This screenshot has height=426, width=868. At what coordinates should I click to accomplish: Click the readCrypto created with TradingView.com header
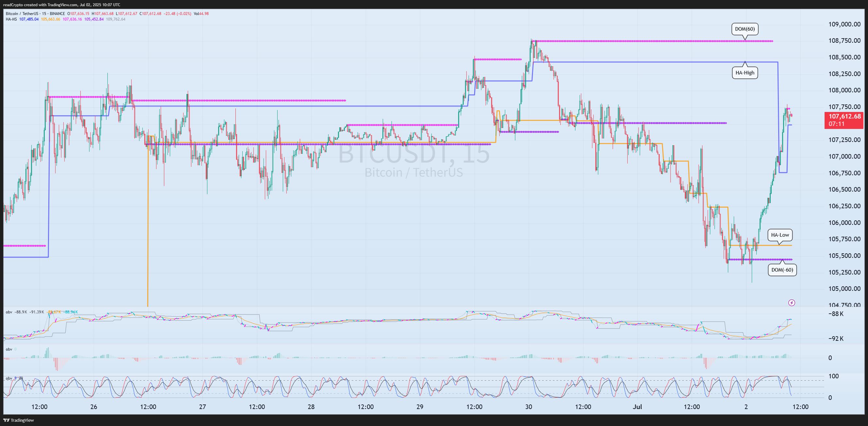pyautogui.click(x=62, y=5)
